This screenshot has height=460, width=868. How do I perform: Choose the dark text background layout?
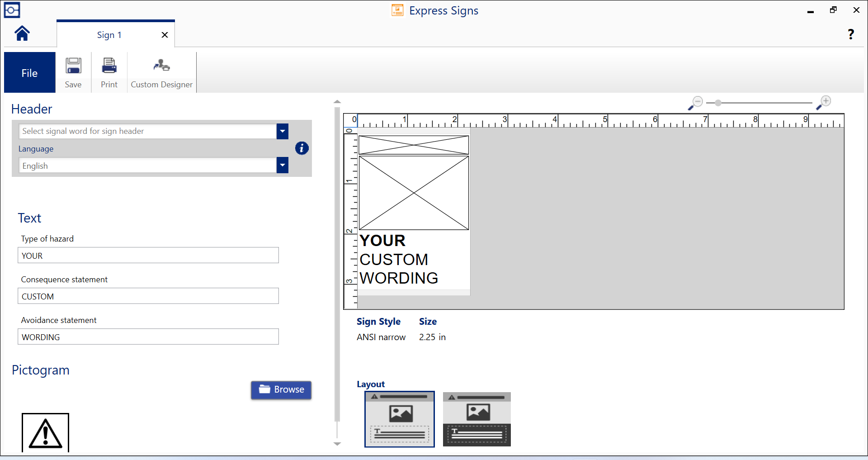pyautogui.click(x=476, y=419)
